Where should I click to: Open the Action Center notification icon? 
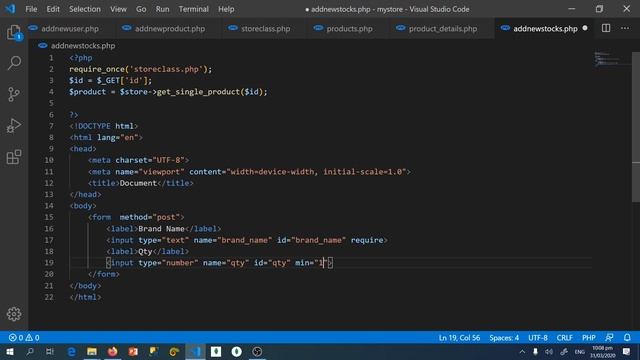pos(627,351)
